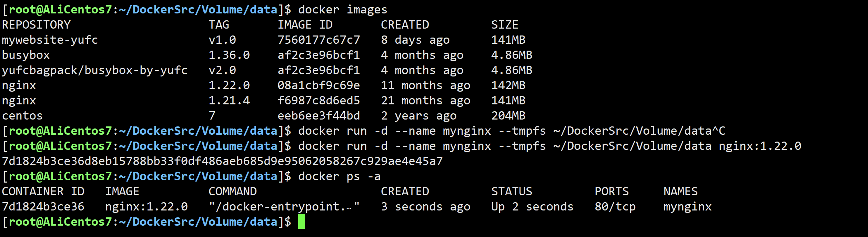Click the centos repository name
Image resolution: width=868 pixels, height=237 pixels.
tap(22, 116)
